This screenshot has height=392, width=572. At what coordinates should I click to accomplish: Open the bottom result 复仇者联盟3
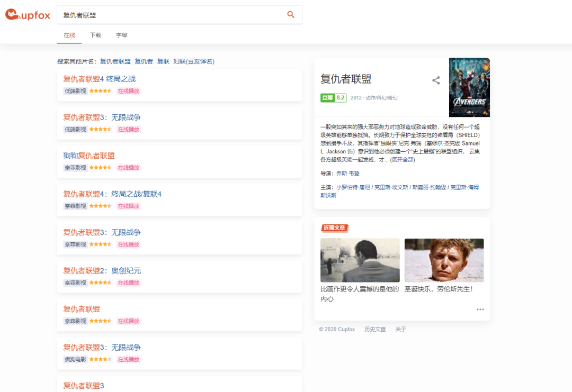point(84,386)
